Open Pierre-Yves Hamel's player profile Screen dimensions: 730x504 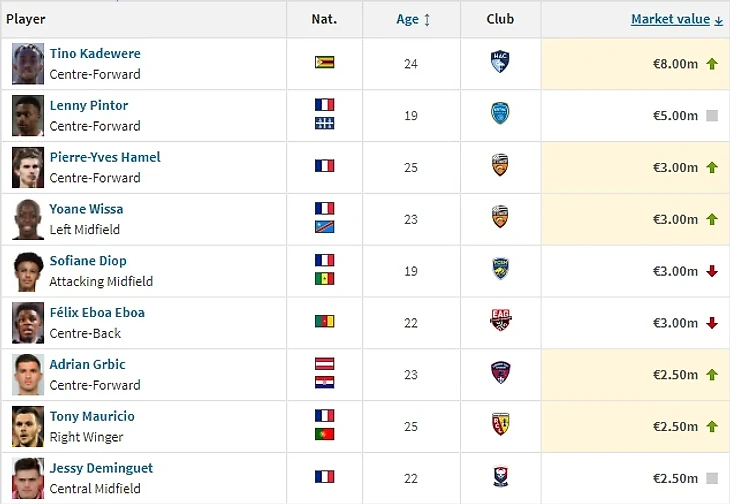click(105, 157)
